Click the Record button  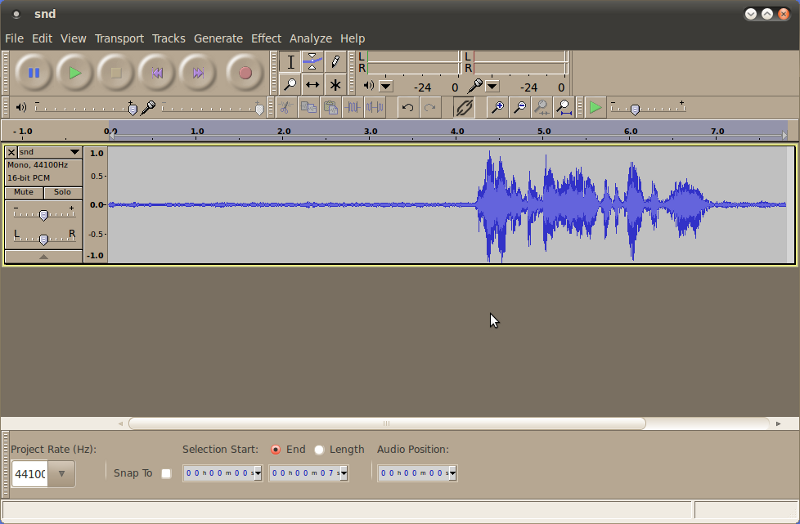[245, 73]
